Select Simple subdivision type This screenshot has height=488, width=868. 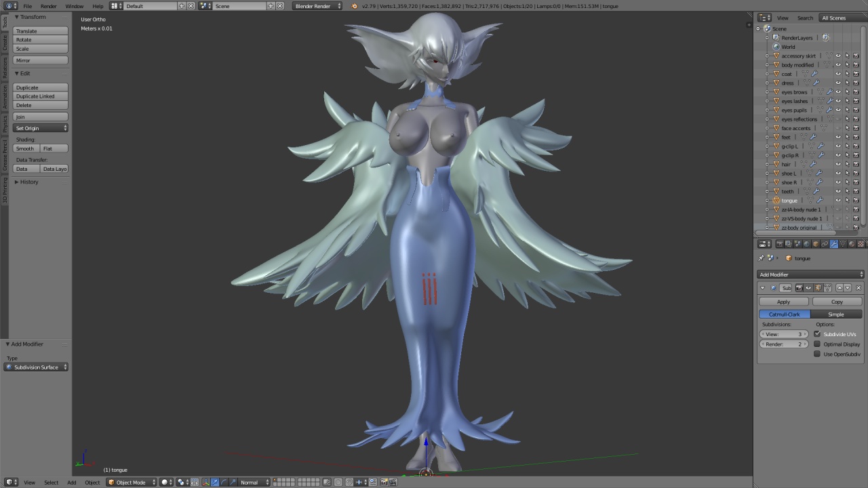pyautogui.click(x=836, y=314)
